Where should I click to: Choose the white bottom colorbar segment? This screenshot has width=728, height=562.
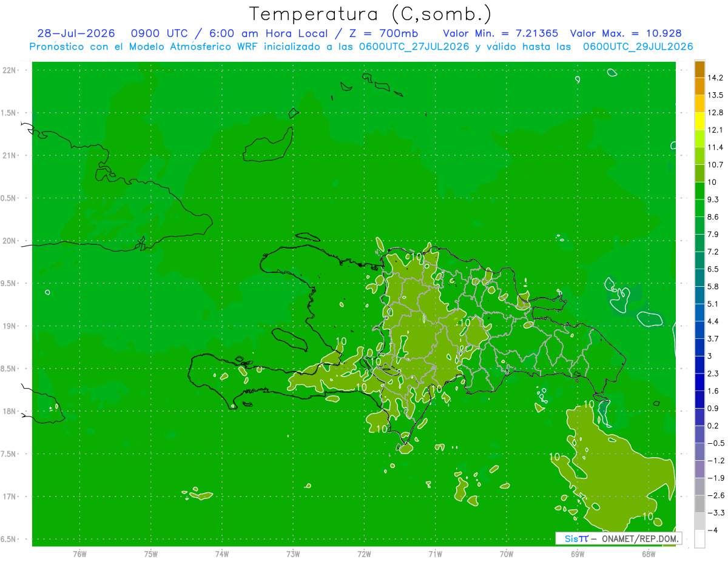pyautogui.click(x=699, y=539)
